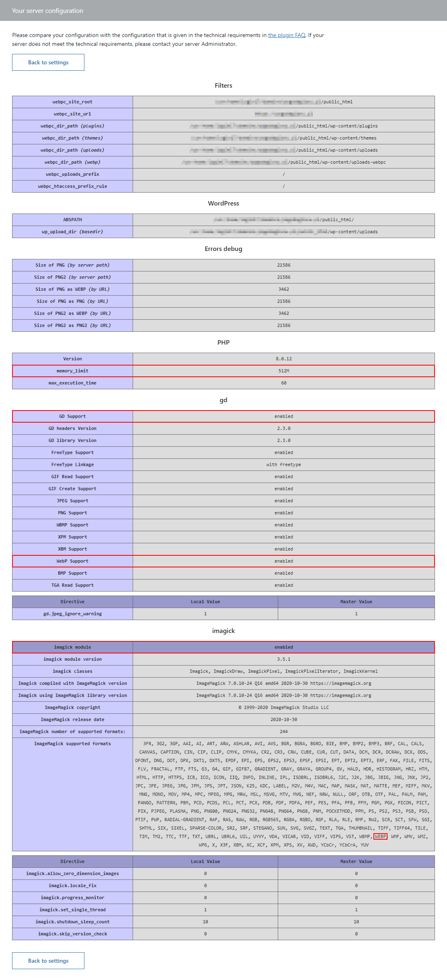Click the 'with freetype' value cell
Screen dimensions: 447x980
tap(283, 465)
